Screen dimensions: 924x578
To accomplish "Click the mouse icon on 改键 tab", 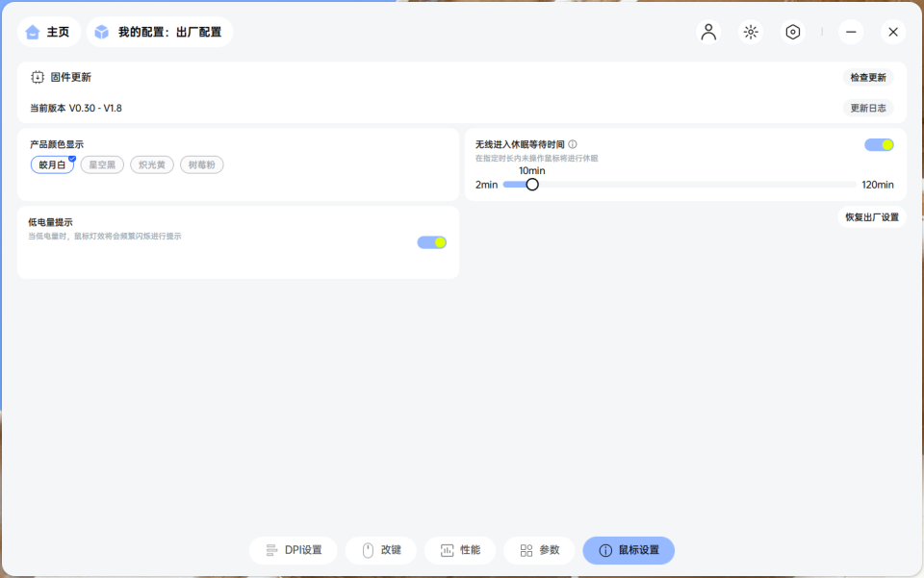I will click(367, 549).
